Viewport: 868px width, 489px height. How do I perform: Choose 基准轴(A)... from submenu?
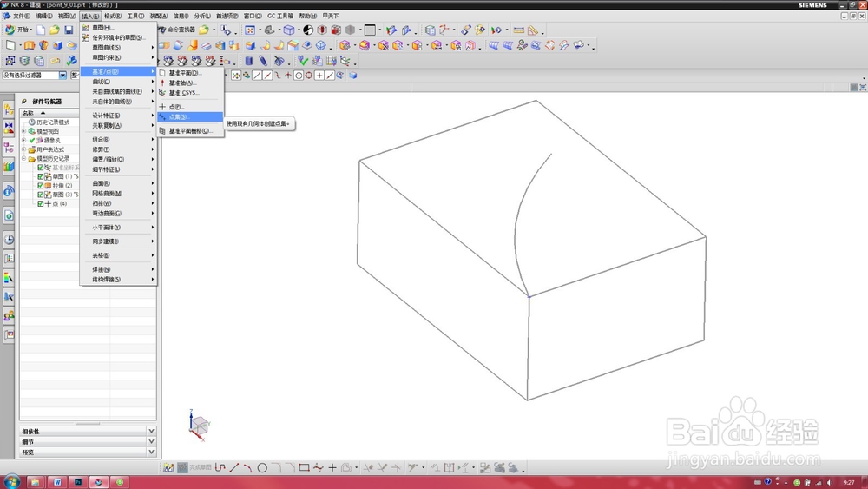[190, 83]
